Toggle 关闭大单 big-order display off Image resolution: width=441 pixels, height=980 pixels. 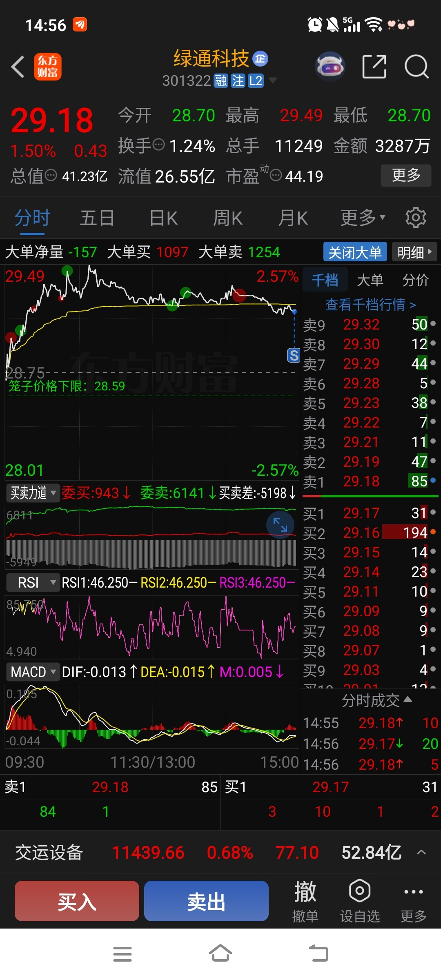(x=355, y=252)
